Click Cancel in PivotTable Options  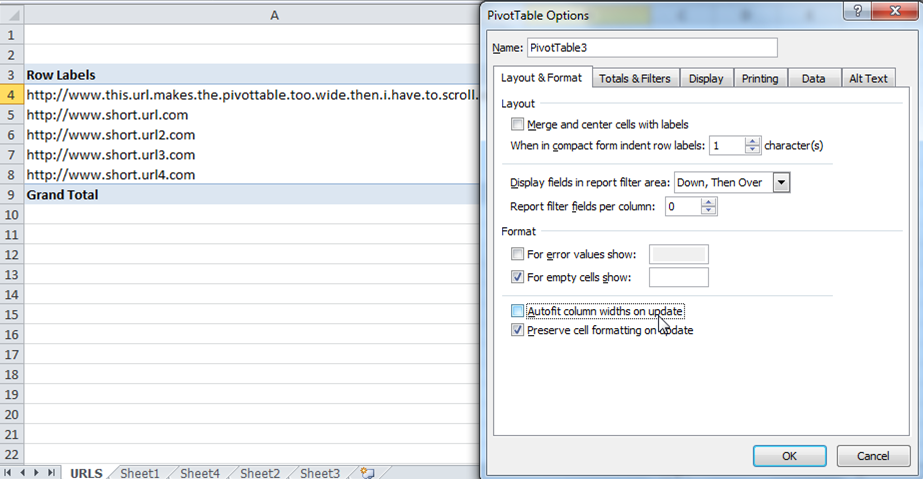click(x=871, y=455)
